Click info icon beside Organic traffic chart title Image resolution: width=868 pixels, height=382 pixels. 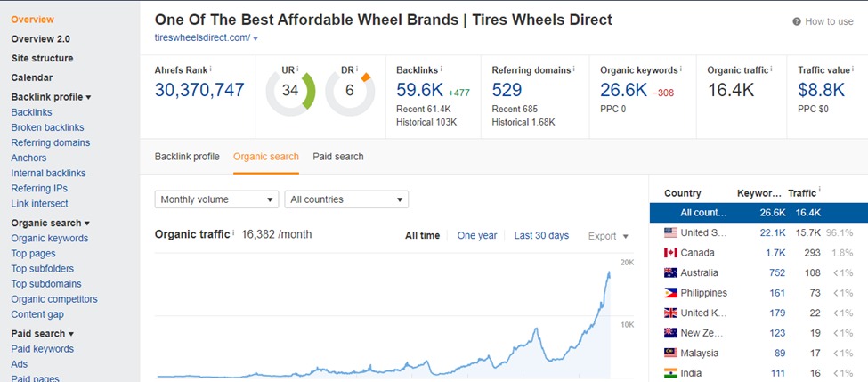point(234,234)
